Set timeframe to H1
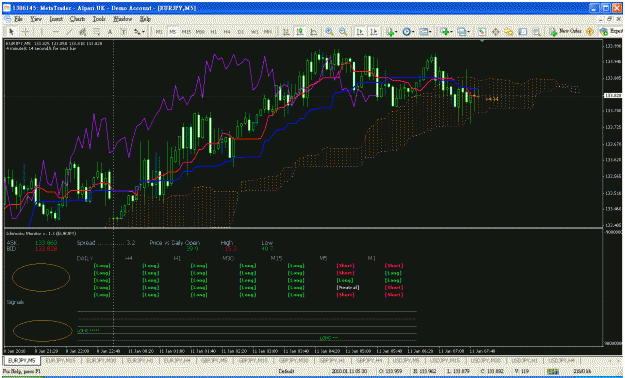Viewport: 625px width, 378px height. (x=214, y=32)
